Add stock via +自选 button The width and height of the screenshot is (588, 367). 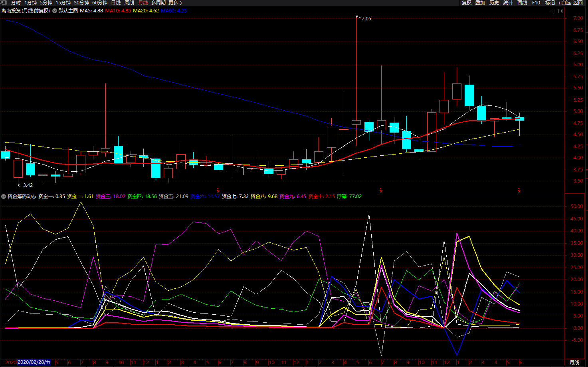click(564, 3)
